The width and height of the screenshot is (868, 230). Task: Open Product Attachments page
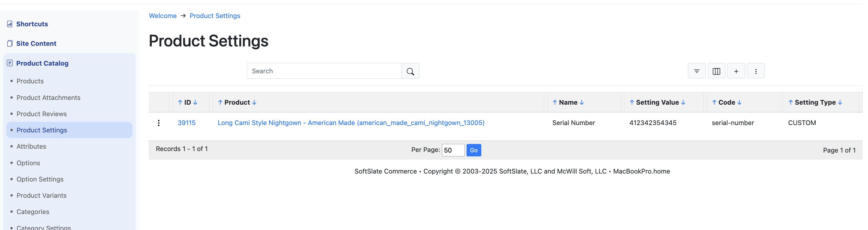coord(49,98)
